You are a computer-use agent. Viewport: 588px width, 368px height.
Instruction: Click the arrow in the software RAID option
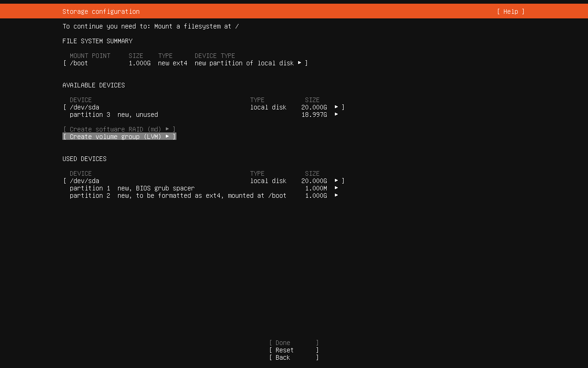pyautogui.click(x=167, y=129)
